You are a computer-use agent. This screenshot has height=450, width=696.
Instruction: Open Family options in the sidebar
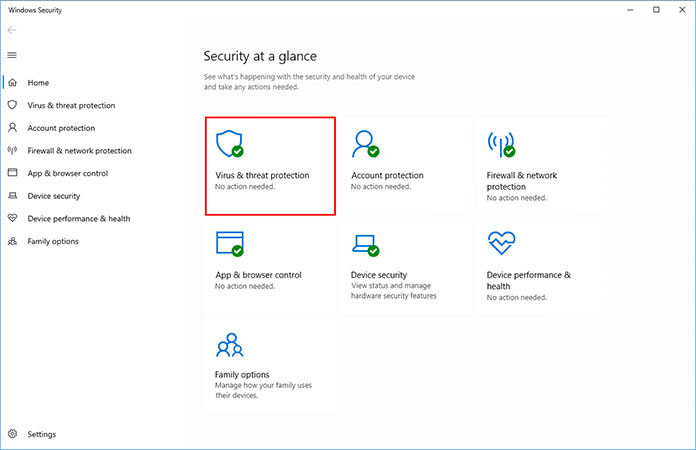53,241
